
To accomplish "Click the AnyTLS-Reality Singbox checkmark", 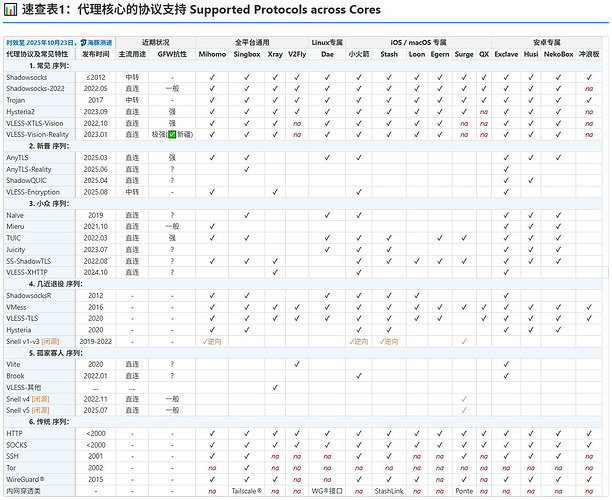I will [x=247, y=169].
